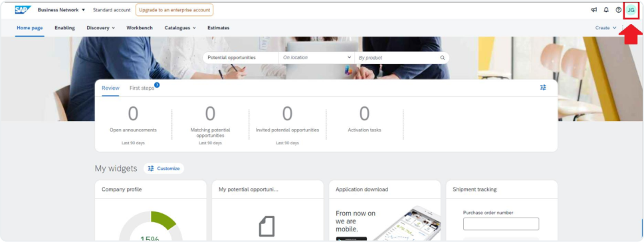
Task: Open the announcements megaphone icon
Action: click(594, 10)
